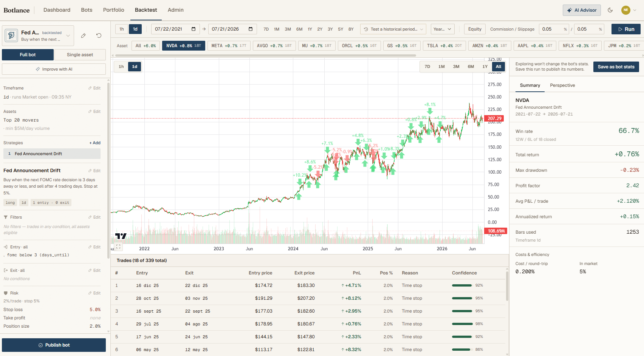Open calendar picker on end date 07/21/2026
The height and width of the screenshot is (356, 644).
pyautogui.click(x=251, y=29)
